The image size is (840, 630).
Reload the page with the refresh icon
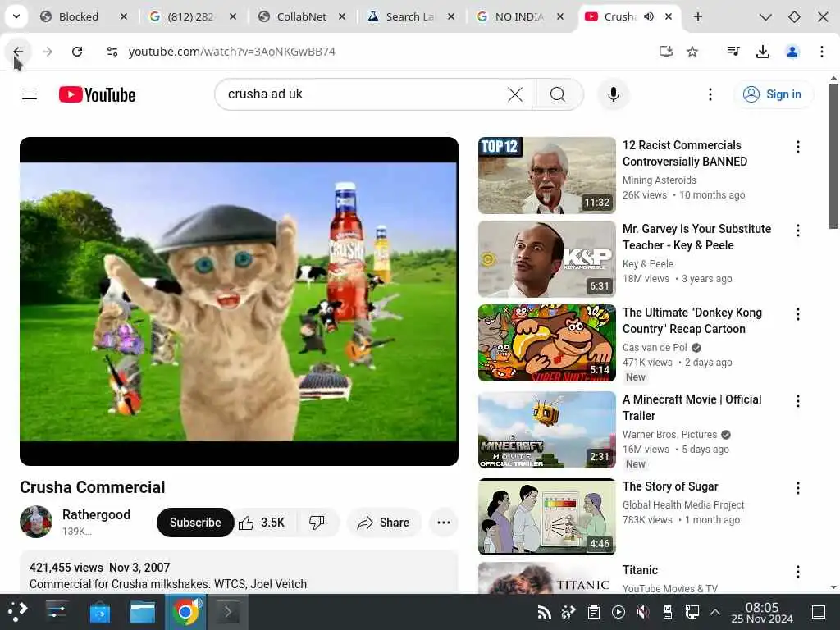[77, 52]
